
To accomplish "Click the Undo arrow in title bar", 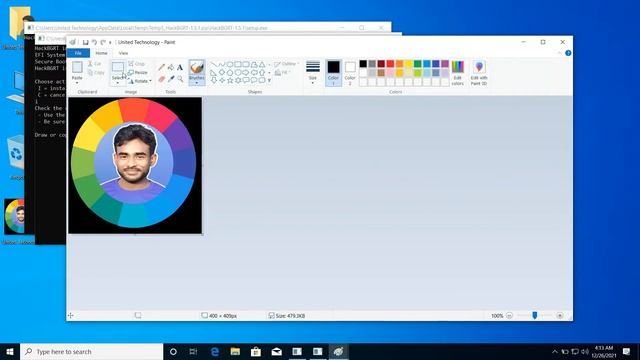I will click(94, 42).
